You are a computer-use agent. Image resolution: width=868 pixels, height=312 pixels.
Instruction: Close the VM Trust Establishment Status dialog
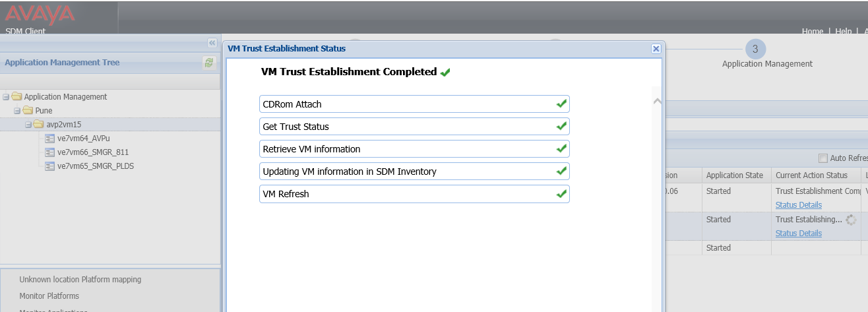coord(656,49)
